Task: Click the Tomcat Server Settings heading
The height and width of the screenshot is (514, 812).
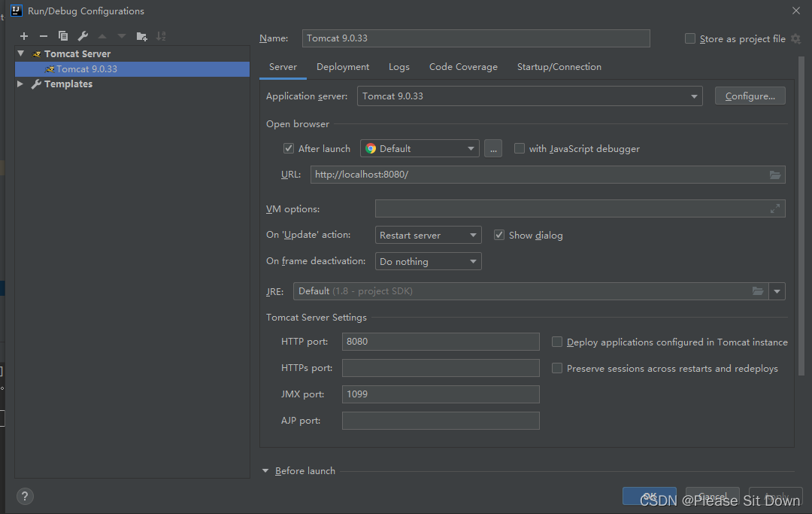Action: click(316, 318)
